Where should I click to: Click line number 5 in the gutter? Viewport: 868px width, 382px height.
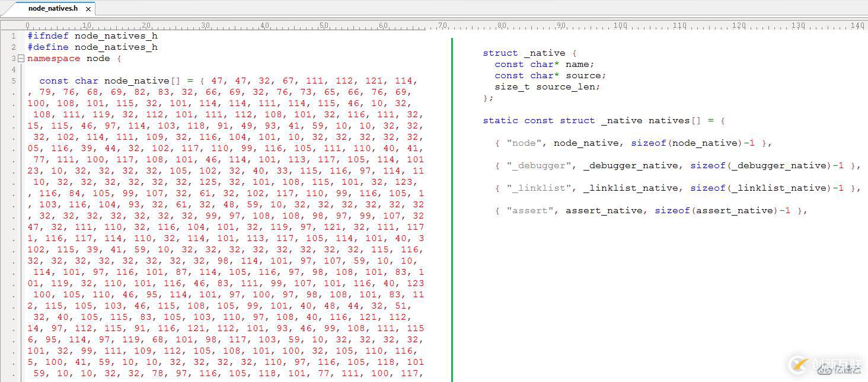click(14, 81)
